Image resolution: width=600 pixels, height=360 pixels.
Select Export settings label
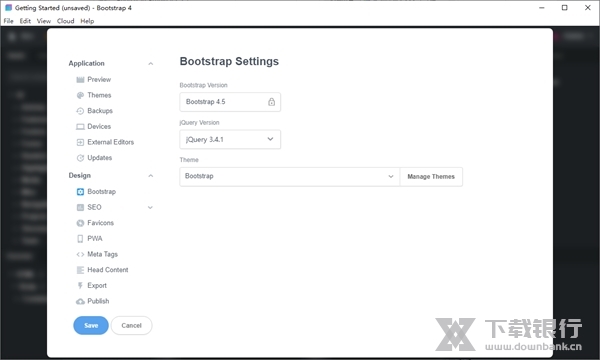97,286
